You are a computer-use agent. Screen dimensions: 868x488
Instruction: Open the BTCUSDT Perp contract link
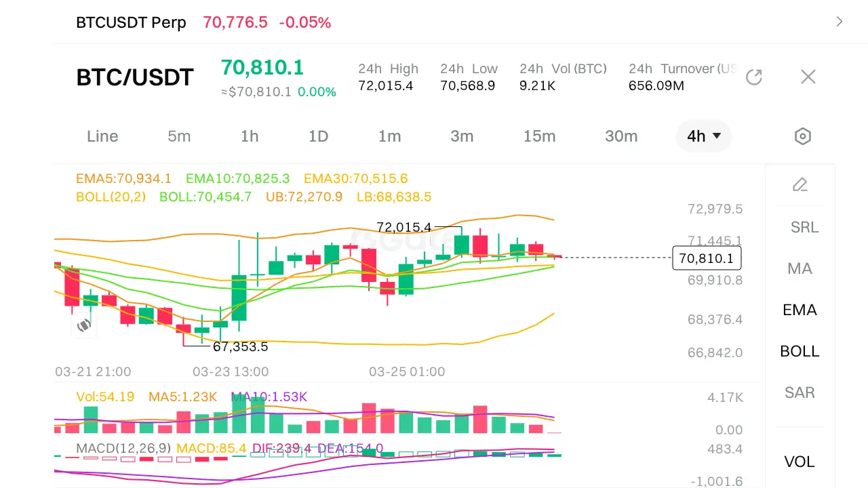[x=131, y=22]
